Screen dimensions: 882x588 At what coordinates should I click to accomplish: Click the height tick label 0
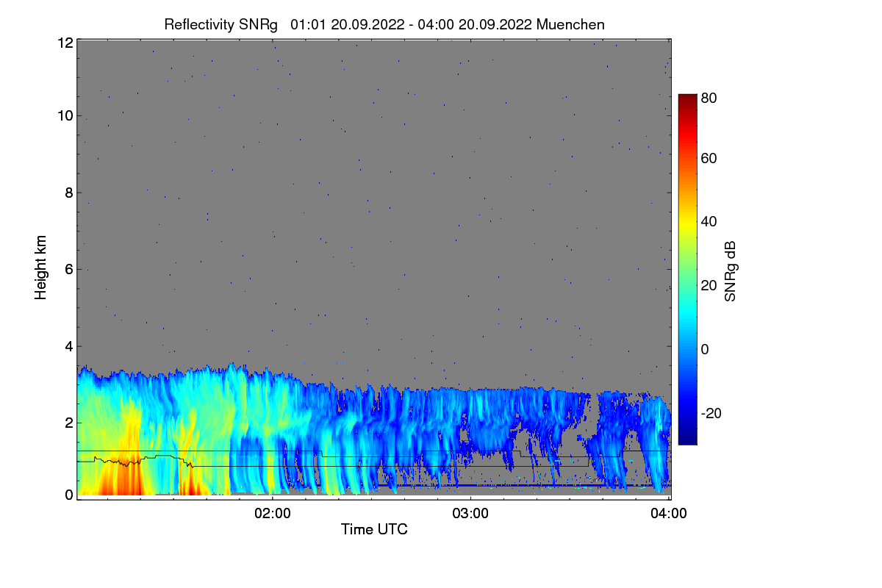[68, 495]
